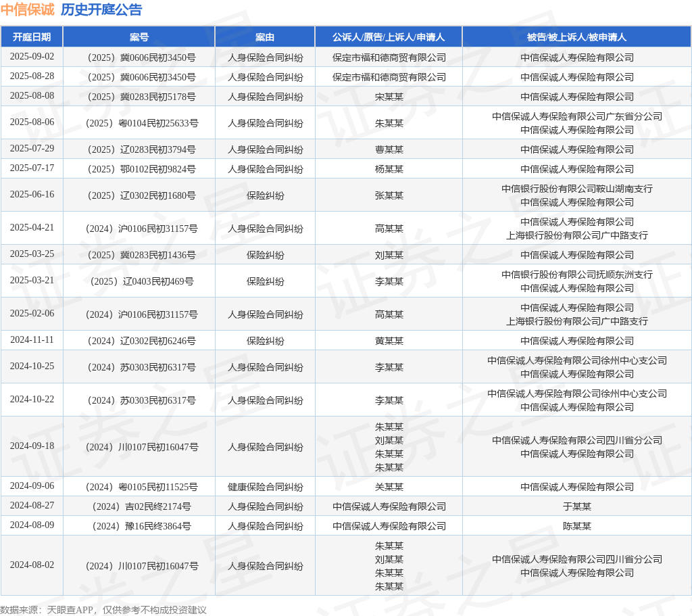Click case number (2025)粤0104民初25633号

point(142,123)
